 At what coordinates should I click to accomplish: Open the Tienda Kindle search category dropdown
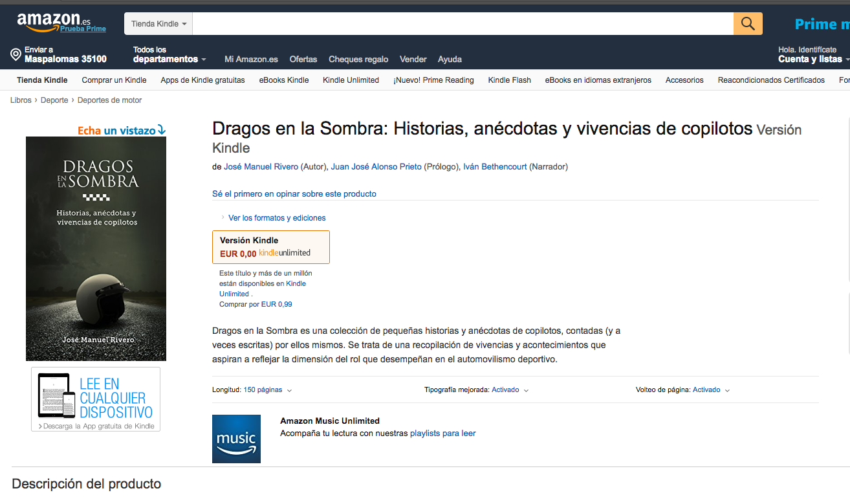tap(158, 24)
